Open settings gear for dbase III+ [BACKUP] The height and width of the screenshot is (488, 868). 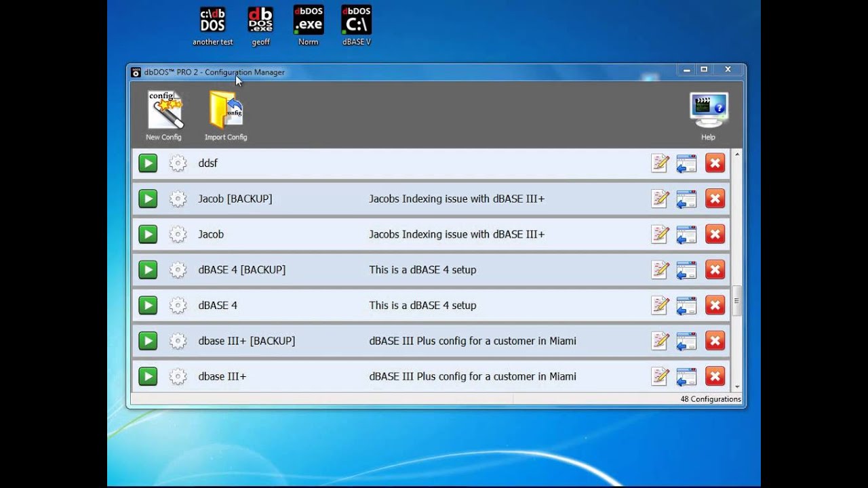(x=178, y=341)
